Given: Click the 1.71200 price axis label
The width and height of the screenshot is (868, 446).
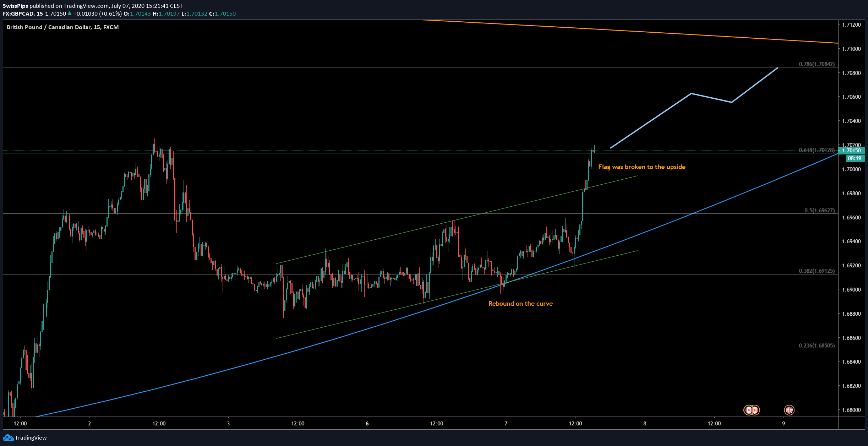Looking at the screenshot, I should click(851, 25).
